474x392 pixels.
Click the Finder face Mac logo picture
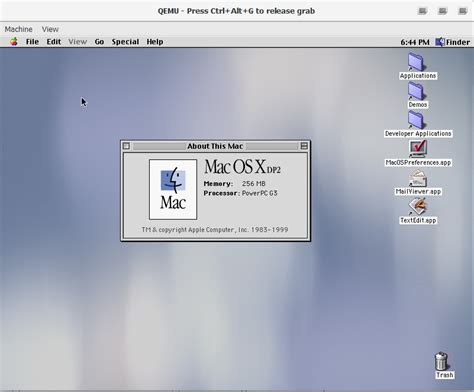[x=173, y=189]
